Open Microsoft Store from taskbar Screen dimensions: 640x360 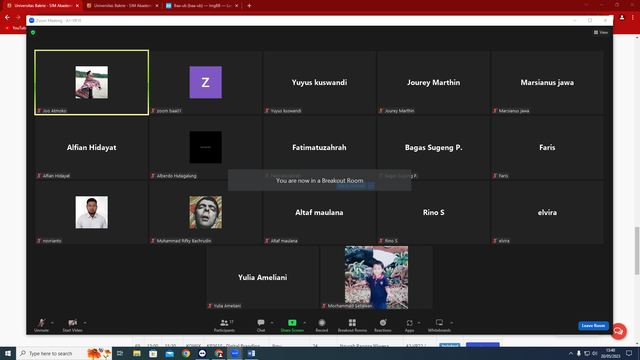[153, 353]
